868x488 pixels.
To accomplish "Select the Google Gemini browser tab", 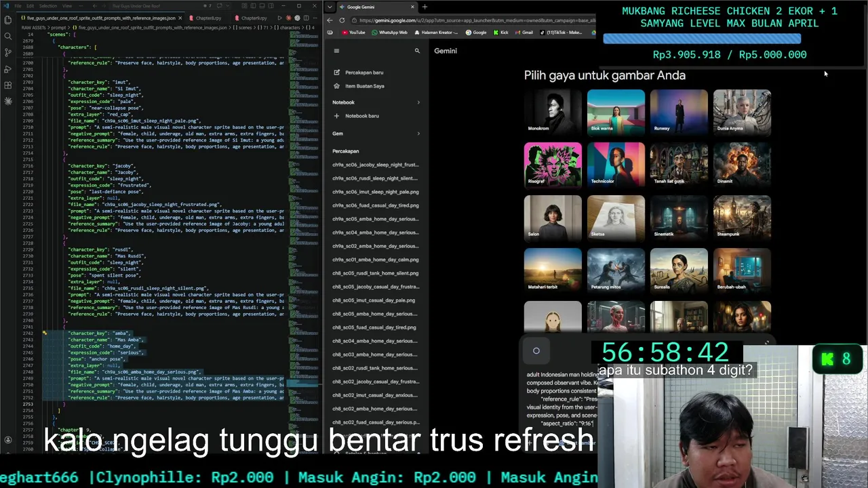I will pos(376,7).
